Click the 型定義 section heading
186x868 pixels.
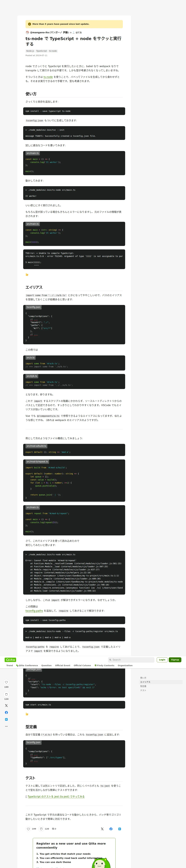(31, 727)
